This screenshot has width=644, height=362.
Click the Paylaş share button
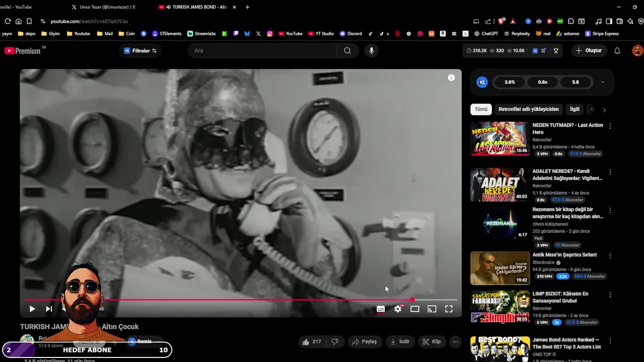click(365, 342)
